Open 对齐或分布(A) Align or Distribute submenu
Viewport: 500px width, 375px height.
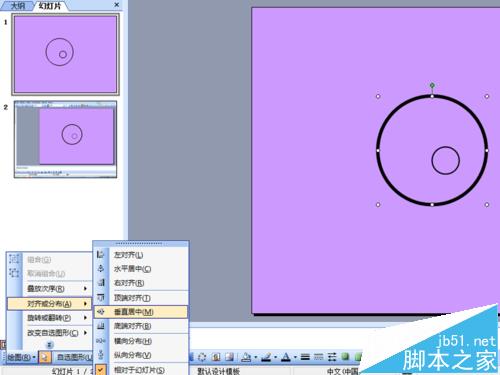coord(49,304)
